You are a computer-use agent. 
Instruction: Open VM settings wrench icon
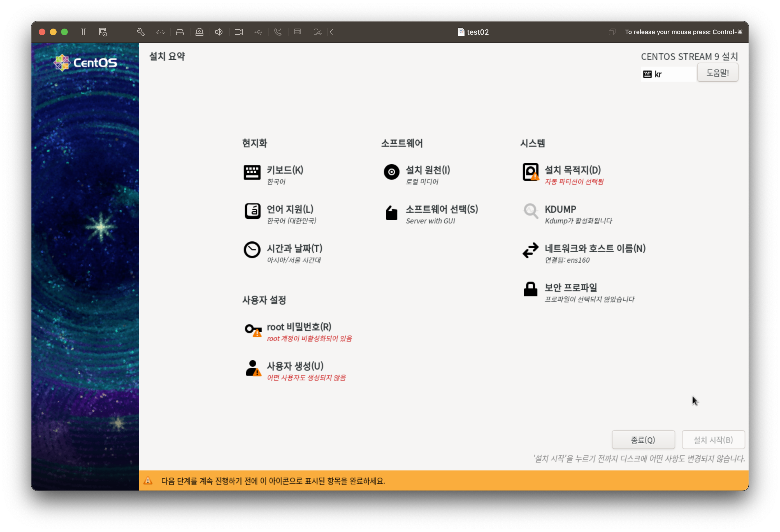141,32
